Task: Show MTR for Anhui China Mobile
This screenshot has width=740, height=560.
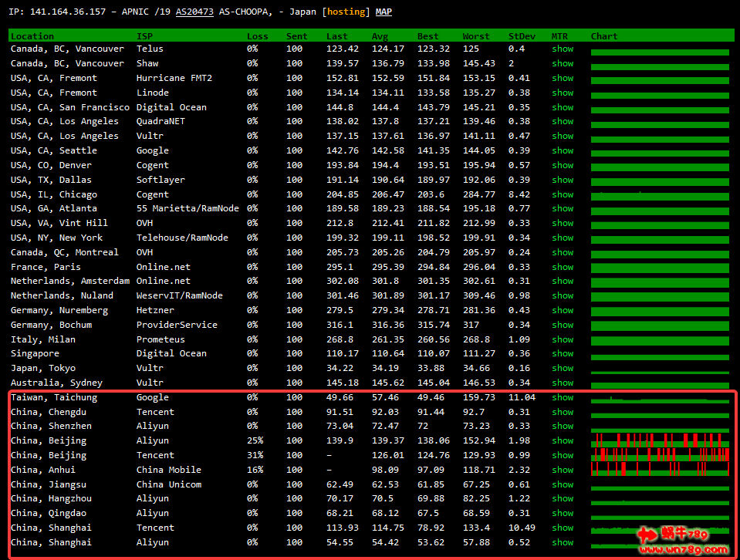Action: click(563, 470)
